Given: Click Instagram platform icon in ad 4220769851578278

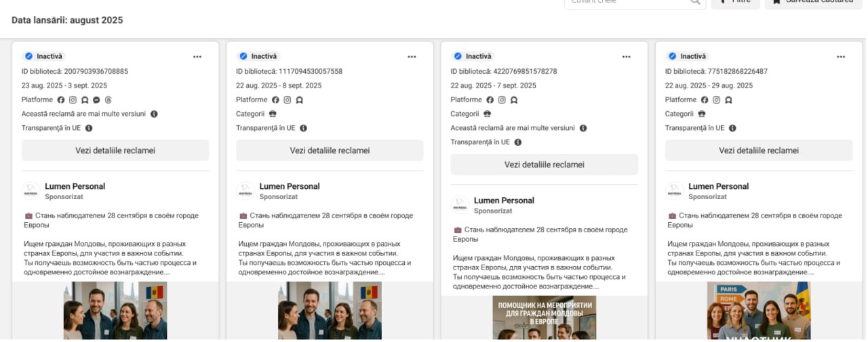Looking at the screenshot, I should click(502, 100).
